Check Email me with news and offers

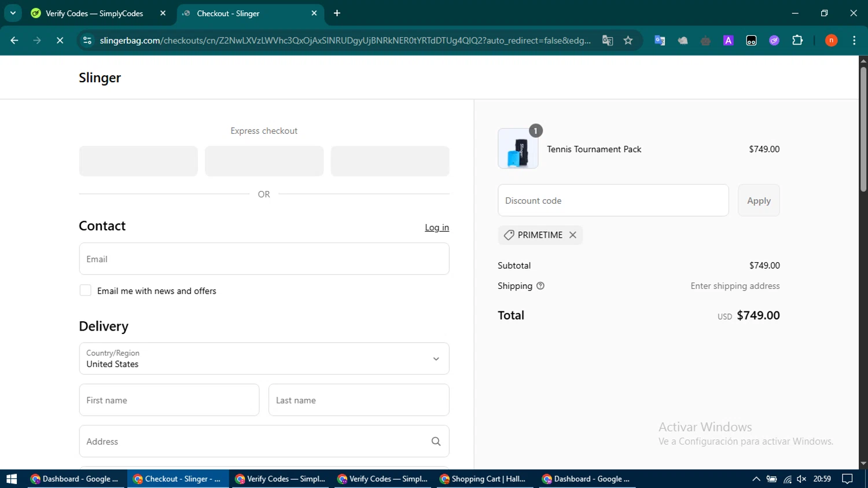(85, 291)
